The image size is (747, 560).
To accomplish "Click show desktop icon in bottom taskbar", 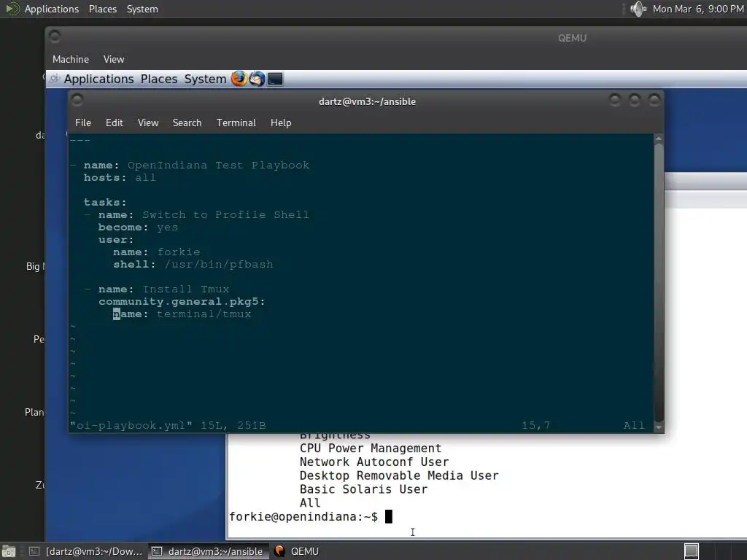I will pos(9,551).
